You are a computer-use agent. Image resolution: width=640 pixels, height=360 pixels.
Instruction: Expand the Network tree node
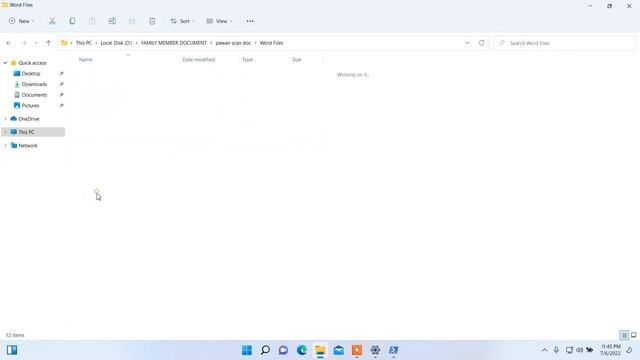[x=5, y=145]
